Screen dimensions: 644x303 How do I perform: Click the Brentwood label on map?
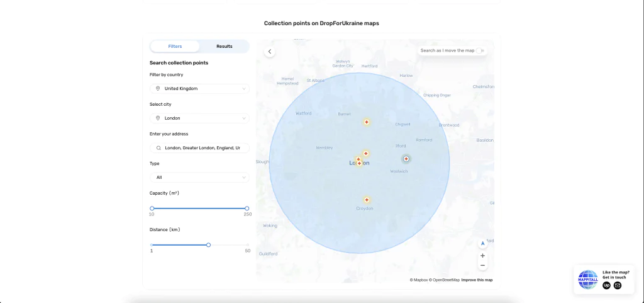tap(449, 125)
